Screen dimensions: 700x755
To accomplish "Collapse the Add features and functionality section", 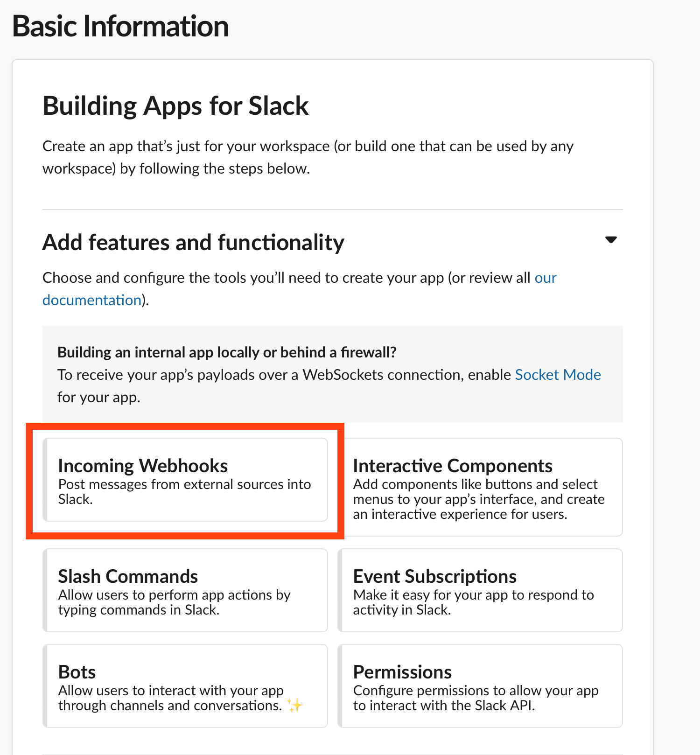I will click(x=611, y=240).
